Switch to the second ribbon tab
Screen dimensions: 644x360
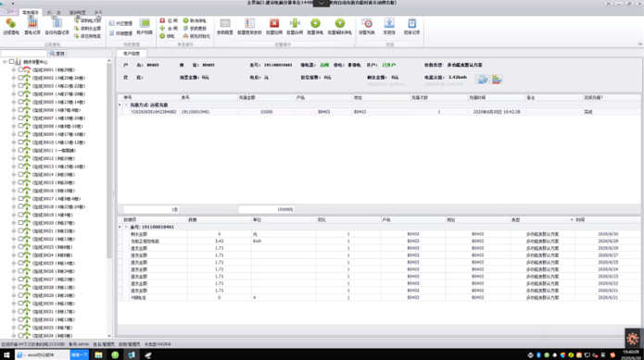(54, 13)
